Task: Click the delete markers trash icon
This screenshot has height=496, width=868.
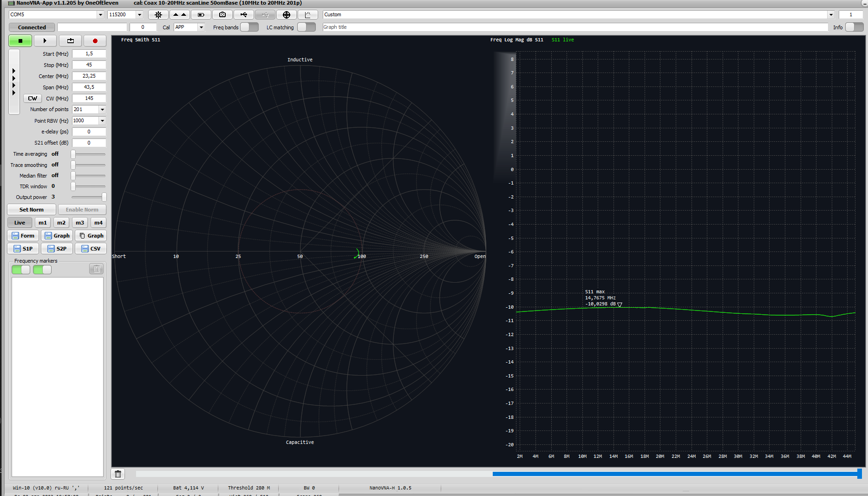Action: (x=97, y=268)
